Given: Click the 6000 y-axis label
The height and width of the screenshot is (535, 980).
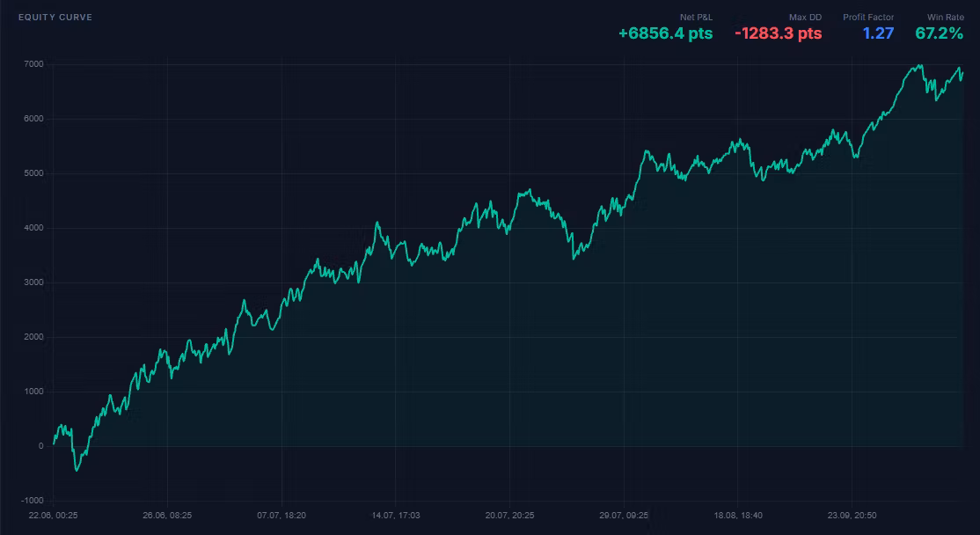Looking at the screenshot, I should pyautogui.click(x=34, y=119).
